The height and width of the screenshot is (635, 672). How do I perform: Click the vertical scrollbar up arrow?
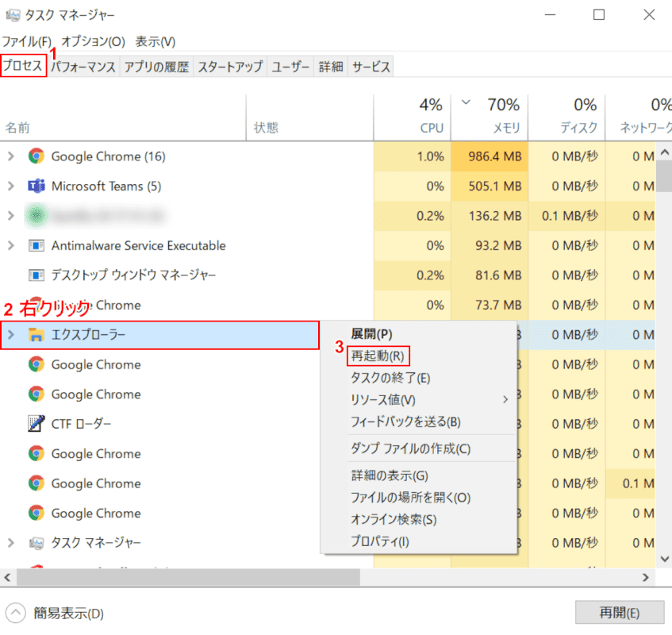[664, 152]
